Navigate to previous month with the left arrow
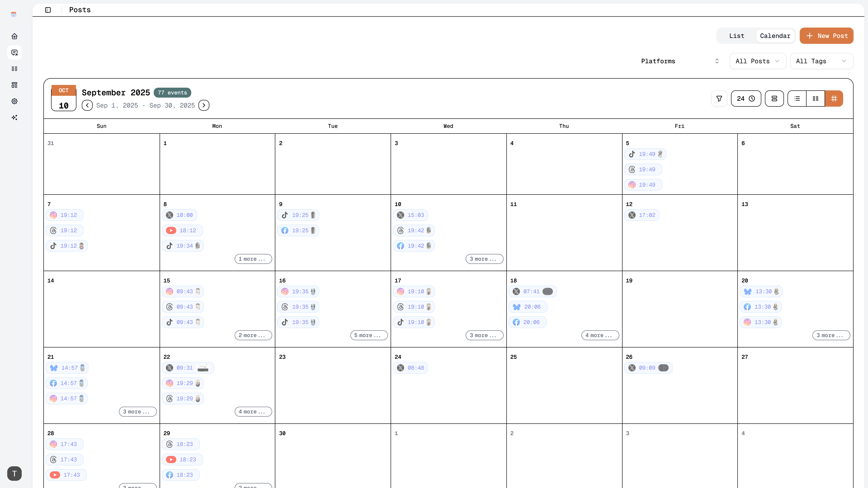This screenshot has height=488, width=868. (x=87, y=105)
